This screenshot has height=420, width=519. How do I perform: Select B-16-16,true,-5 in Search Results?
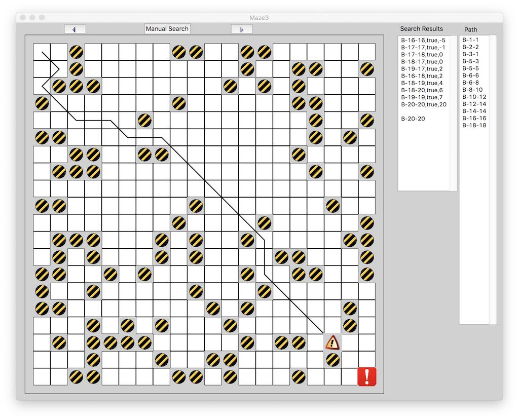(x=423, y=40)
